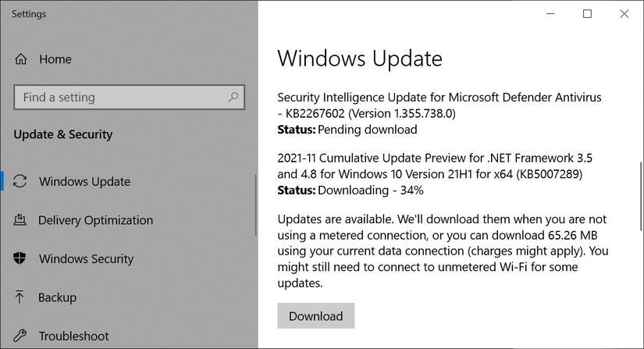644x349 pixels.
Task: Open the Delivery Optimization section
Action: point(95,220)
